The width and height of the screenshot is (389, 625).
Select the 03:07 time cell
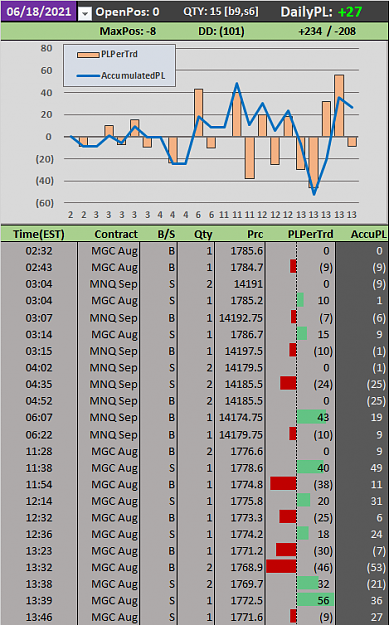pos(39,318)
